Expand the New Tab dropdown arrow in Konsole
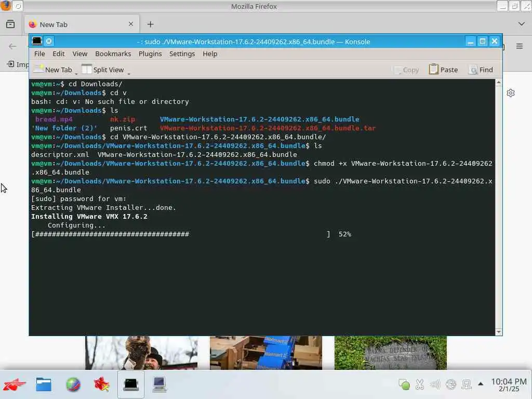The width and height of the screenshot is (532, 399). [76, 73]
